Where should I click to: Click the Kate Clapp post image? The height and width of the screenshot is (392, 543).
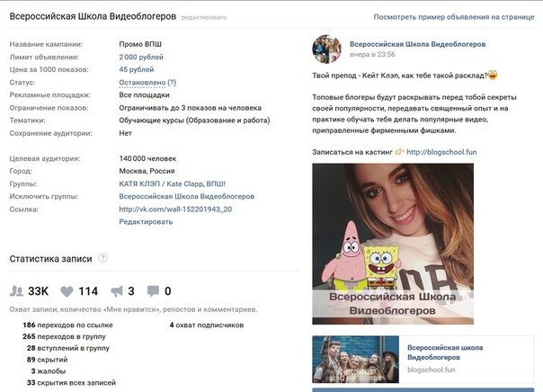coord(393,244)
